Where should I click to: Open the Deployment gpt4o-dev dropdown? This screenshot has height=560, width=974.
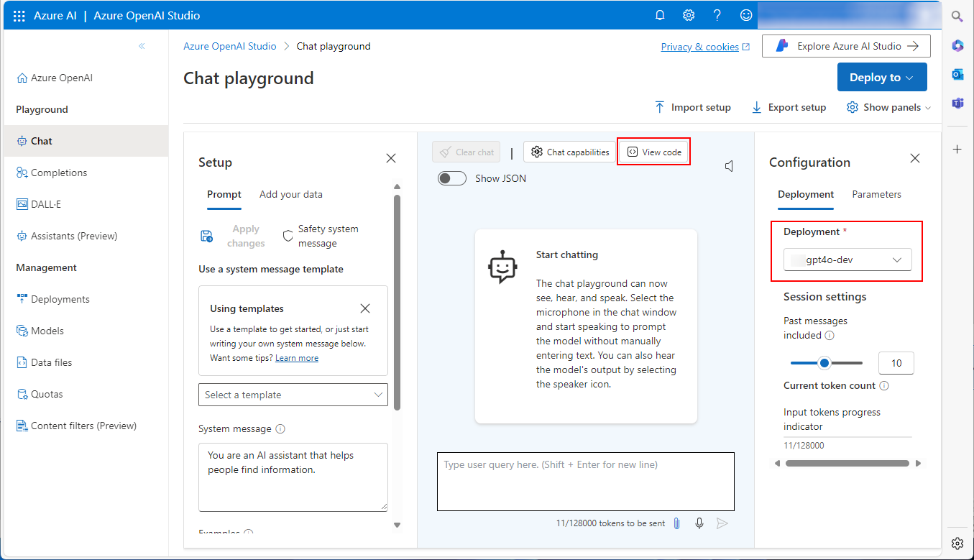coord(847,260)
